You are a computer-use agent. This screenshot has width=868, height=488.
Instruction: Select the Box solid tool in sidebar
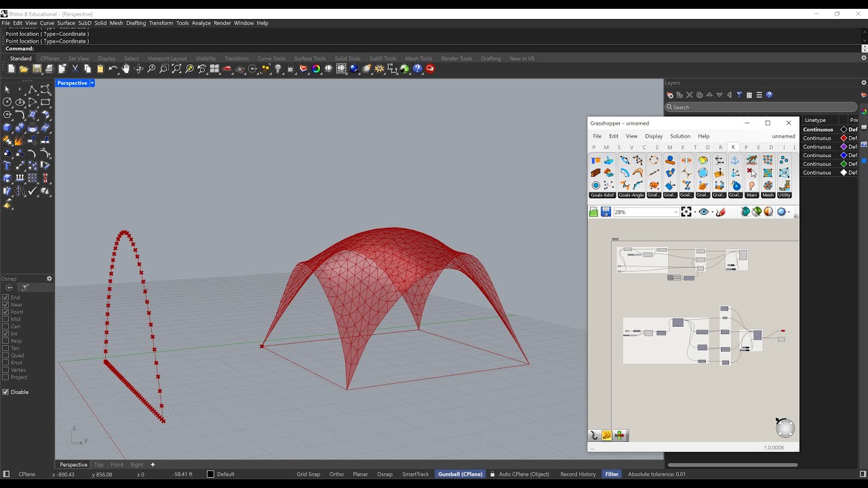click(7, 128)
